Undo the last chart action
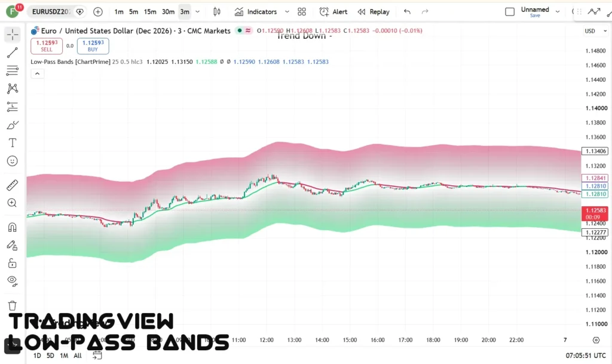This screenshot has height=364, width=612. click(x=407, y=12)
